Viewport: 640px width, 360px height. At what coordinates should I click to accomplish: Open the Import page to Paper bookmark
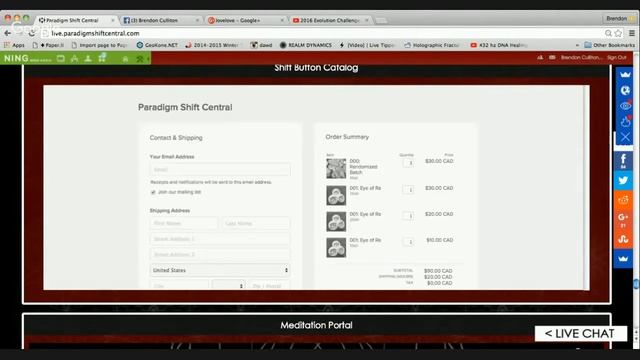point(99,45)
